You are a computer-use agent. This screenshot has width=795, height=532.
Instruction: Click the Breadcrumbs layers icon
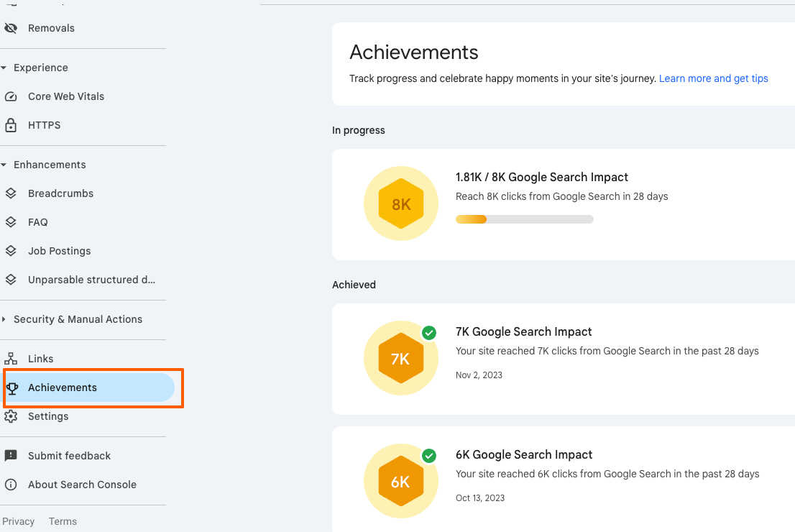point(11,193)
